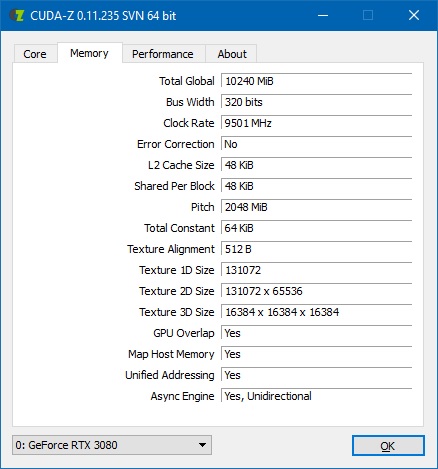Click the Async Engine label

tap(182, 396)
